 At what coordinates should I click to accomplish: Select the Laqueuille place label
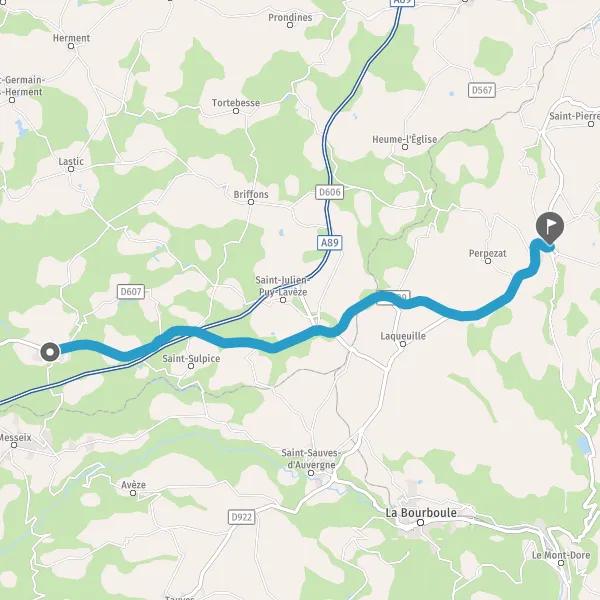[403, 336]
